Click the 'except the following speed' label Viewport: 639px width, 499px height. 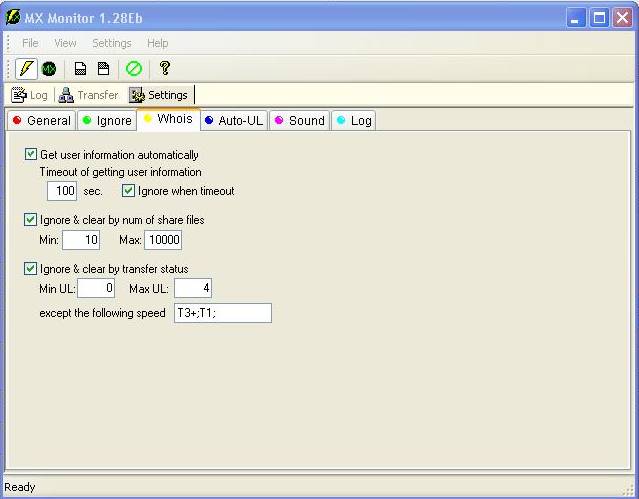(x=102, y=313)
